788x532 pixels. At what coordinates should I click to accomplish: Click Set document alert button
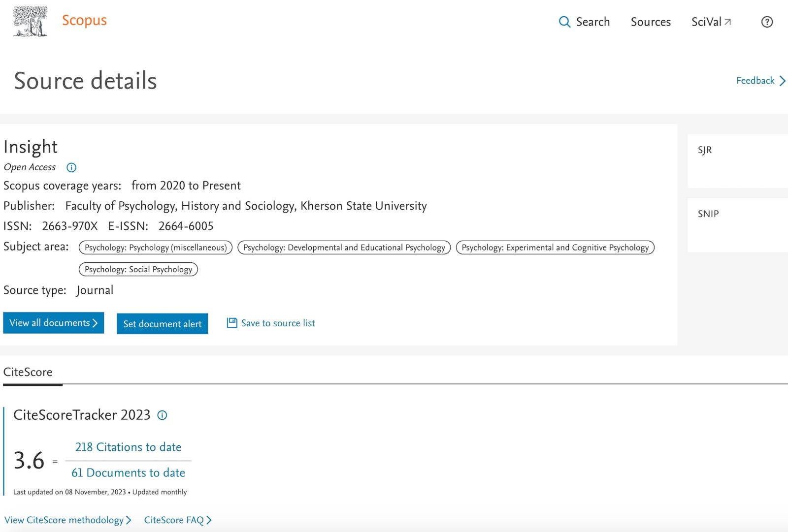162,324
